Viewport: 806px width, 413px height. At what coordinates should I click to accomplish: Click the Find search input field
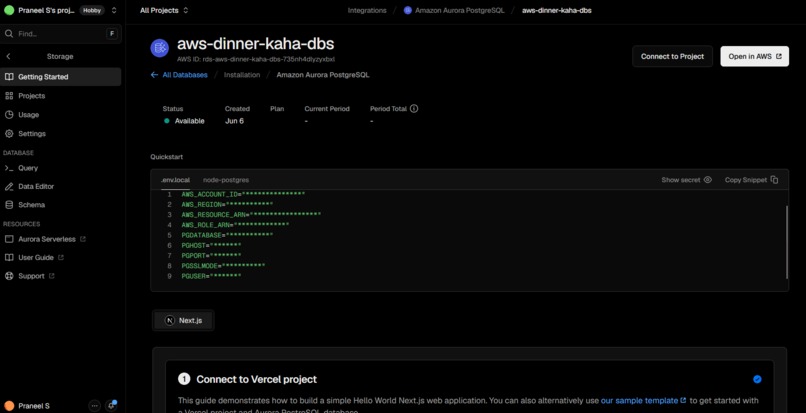click(x=61, y=34)
